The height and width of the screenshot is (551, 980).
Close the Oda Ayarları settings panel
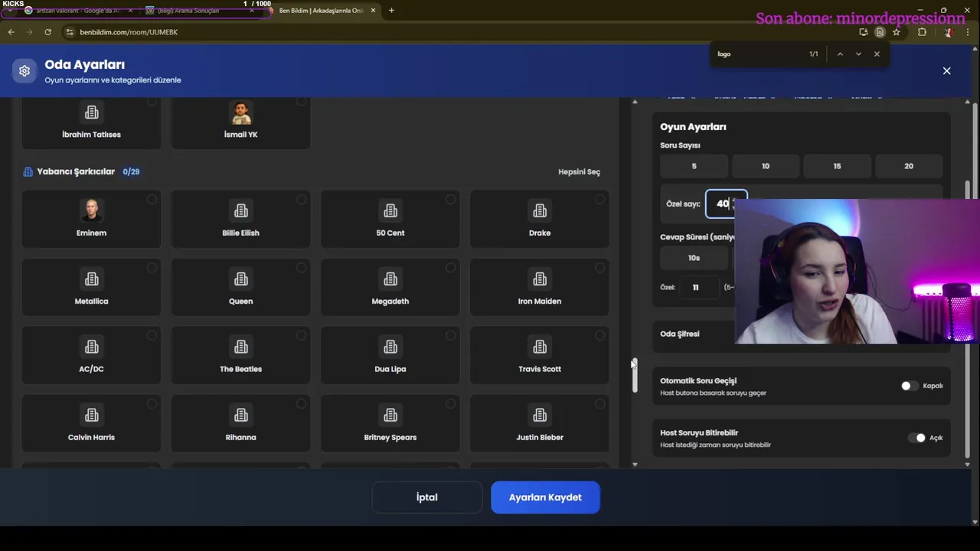click(x=946, y=71)
